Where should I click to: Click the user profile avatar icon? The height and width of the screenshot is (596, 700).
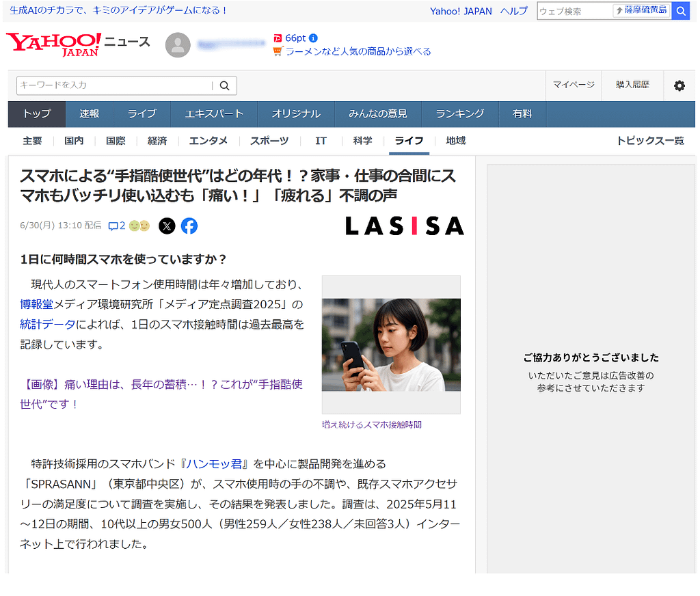pyautogui.click(x=178, y=45)
